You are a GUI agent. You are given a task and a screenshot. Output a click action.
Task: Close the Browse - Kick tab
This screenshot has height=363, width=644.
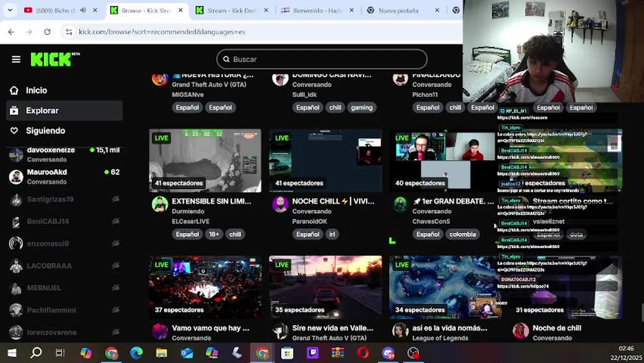(x=180, y=10)
